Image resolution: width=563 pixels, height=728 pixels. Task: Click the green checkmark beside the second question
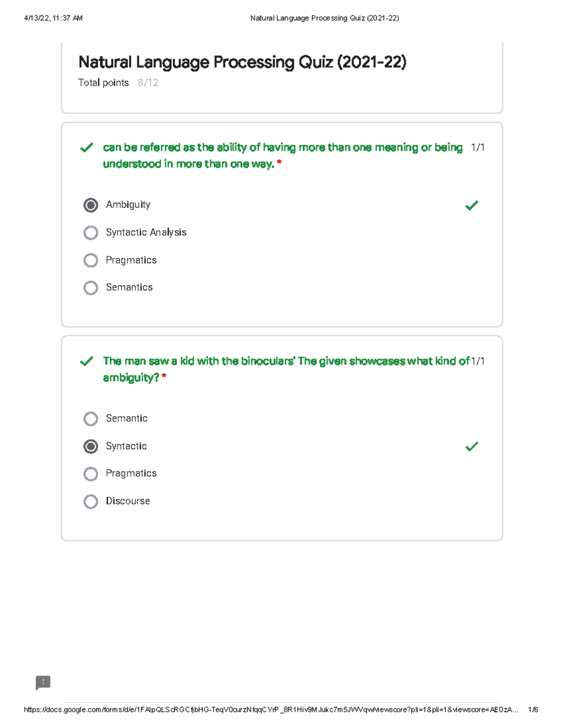coord(86,362)
